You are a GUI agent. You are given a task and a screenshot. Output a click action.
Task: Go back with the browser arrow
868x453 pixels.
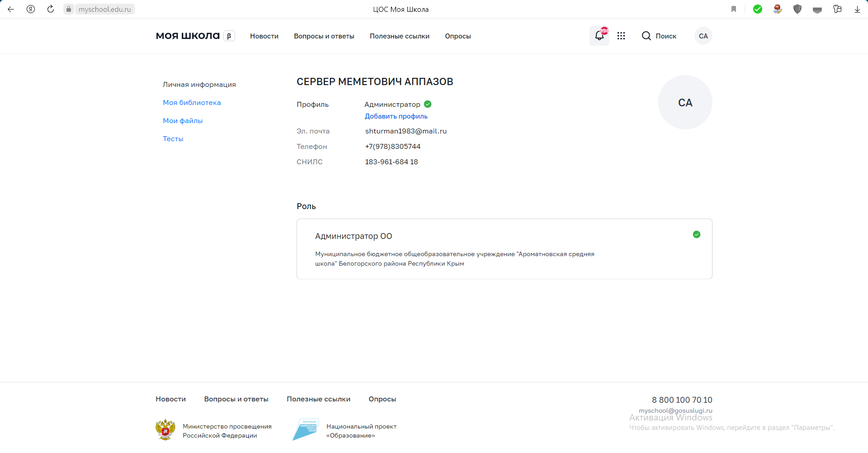(x=11, y=9)
